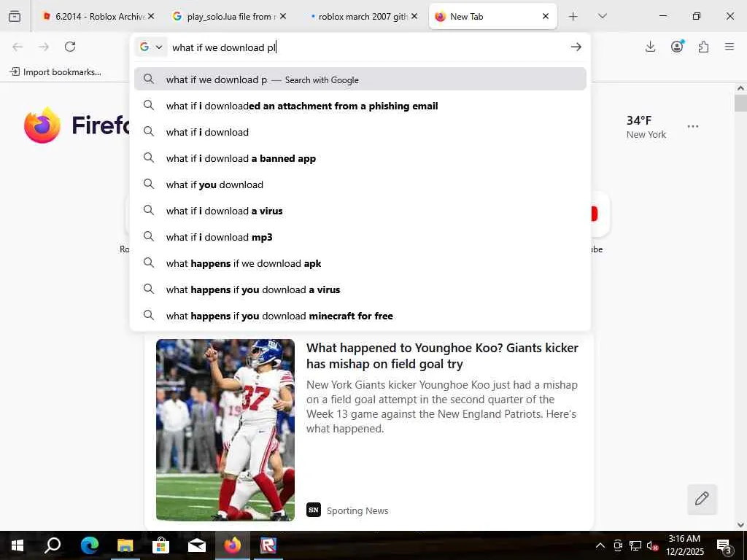The height and width of the screenshot is (560, 747).
Task: Select suggestion 'what if i download a banned app'
Action: click(x=360, y=158)
